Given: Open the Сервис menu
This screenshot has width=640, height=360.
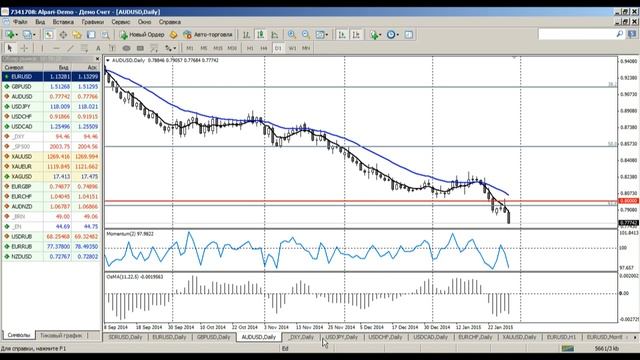Looking at the screenshot, I should click(x=120, y=22).
